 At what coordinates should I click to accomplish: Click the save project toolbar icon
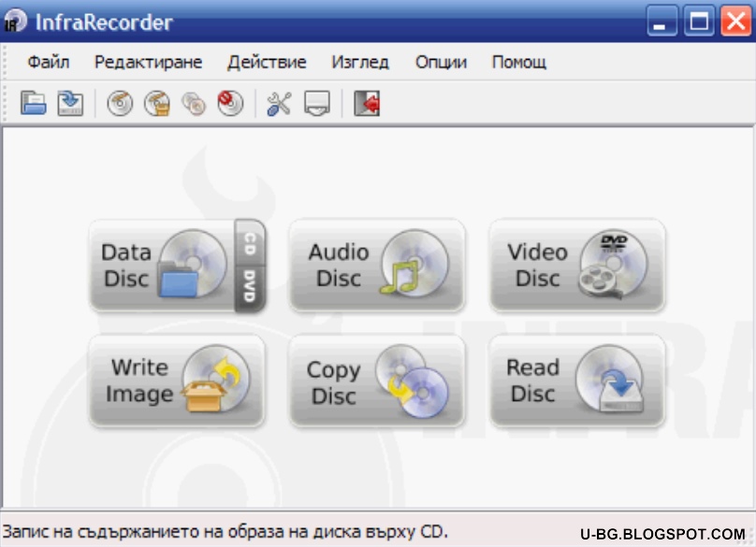pos(70,103)
